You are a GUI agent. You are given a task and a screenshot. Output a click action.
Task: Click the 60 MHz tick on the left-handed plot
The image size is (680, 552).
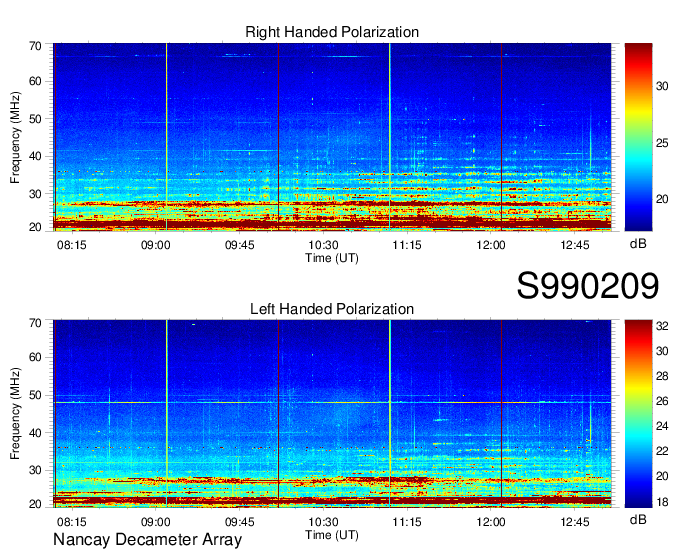point(35,357)
